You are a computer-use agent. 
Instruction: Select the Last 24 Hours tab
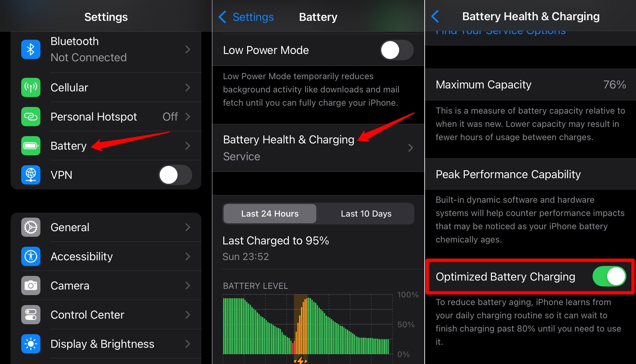[x=270, y=214]
